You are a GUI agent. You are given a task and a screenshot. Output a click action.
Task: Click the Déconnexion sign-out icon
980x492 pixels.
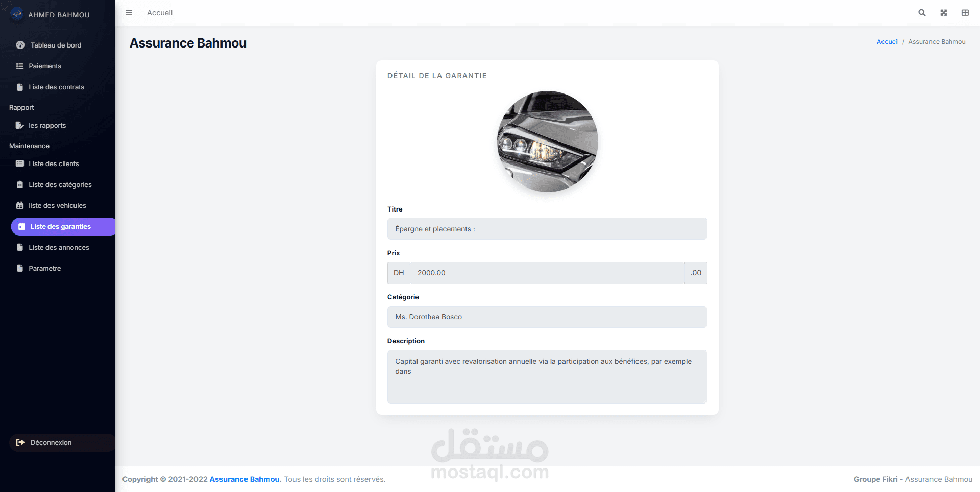tap(20, 442)
